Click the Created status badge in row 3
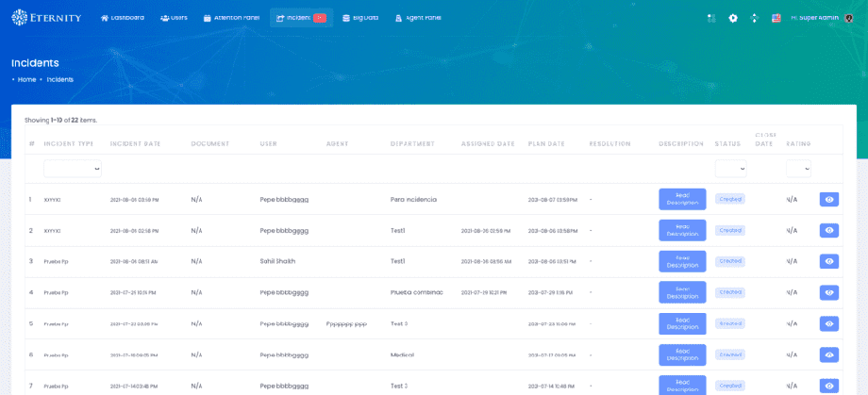Viewport: 868px width, 395px height. [730, 260]
